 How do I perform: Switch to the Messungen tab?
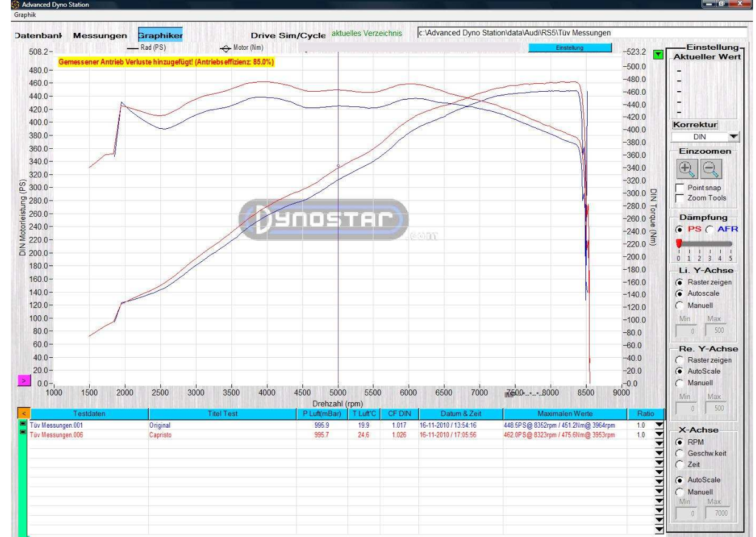pos(100,36)
